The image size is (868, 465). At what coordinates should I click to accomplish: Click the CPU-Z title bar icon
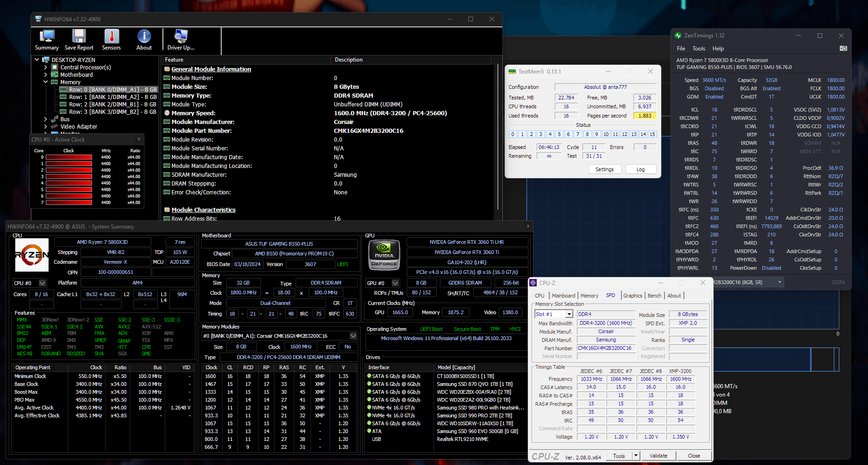pyautogui.click(x=533, y=283)
